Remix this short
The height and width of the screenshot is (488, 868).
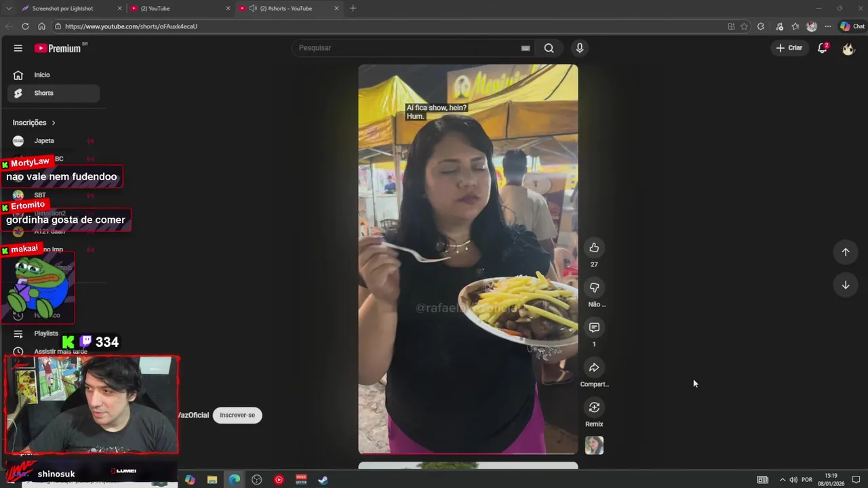click(x=594, y=407)
